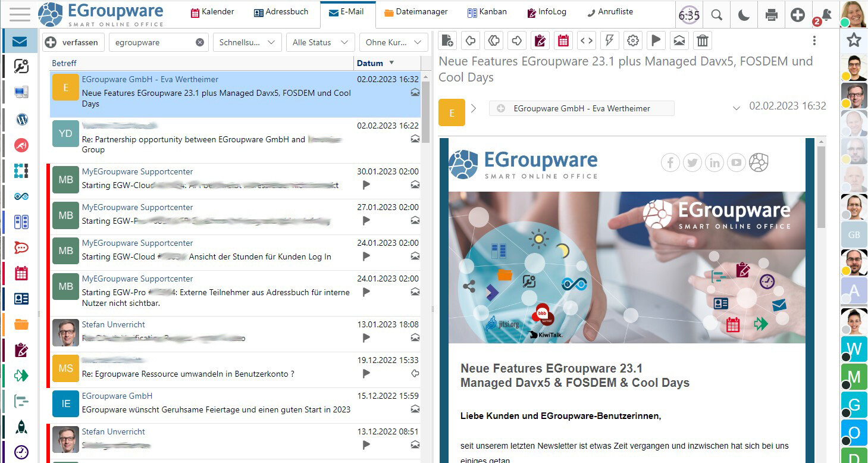
Task: Click the reply-all double arrow icon
Action: click(494, 40)
